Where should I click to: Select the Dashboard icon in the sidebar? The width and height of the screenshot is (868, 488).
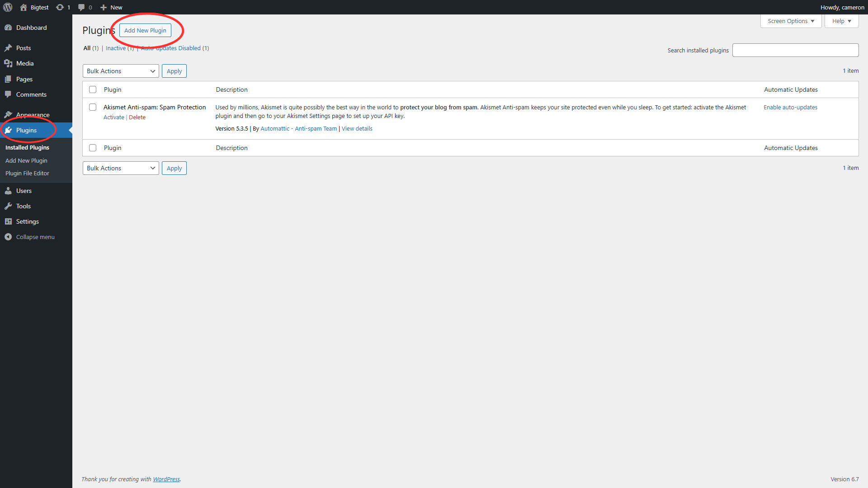point(9,28)
